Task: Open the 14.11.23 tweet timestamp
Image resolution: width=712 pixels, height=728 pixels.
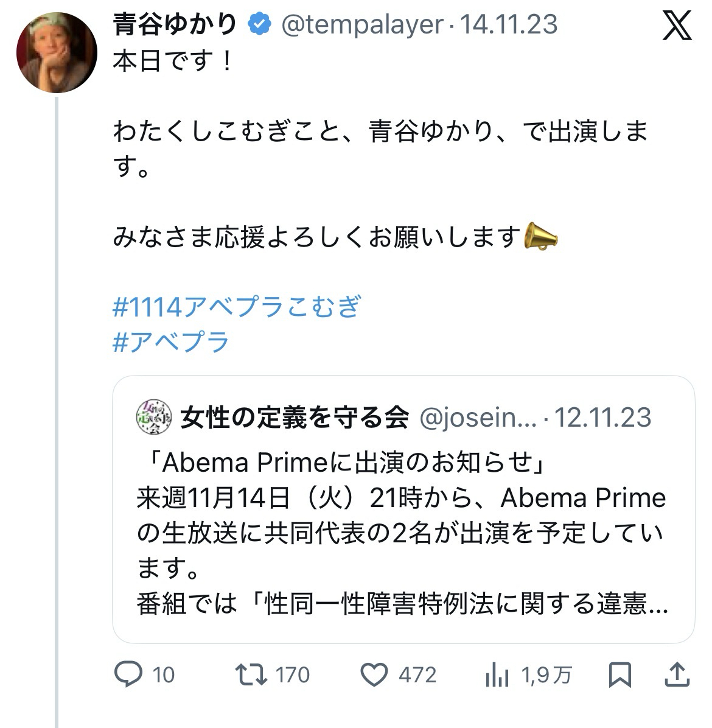Action: click(509, 24)
